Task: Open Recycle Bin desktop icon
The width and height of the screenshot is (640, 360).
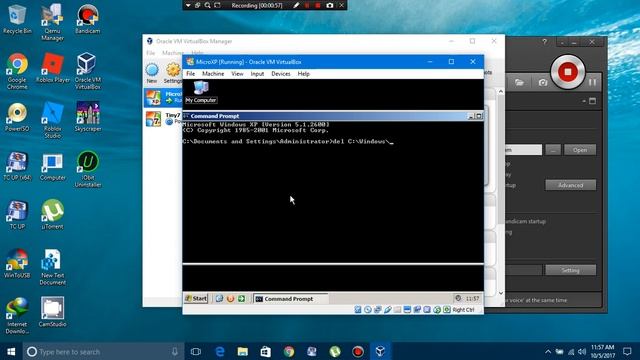Action: coord(17,19)
